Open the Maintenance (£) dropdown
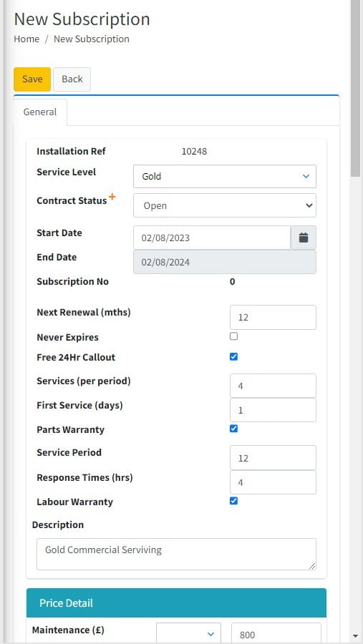Screen dimensions: 363x644 [188, 634]
